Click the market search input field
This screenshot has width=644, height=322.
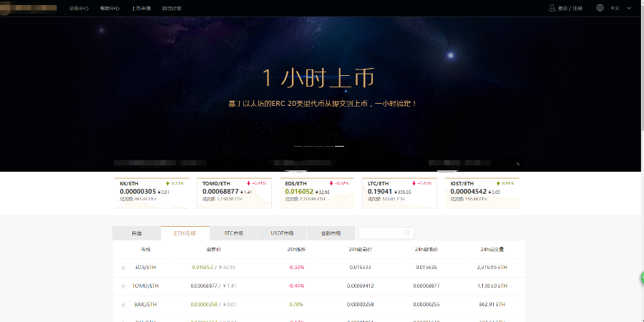[381, 233]
